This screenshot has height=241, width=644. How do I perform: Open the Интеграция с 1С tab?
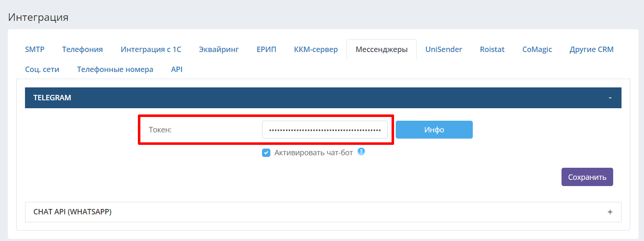(x=151, y=49)
